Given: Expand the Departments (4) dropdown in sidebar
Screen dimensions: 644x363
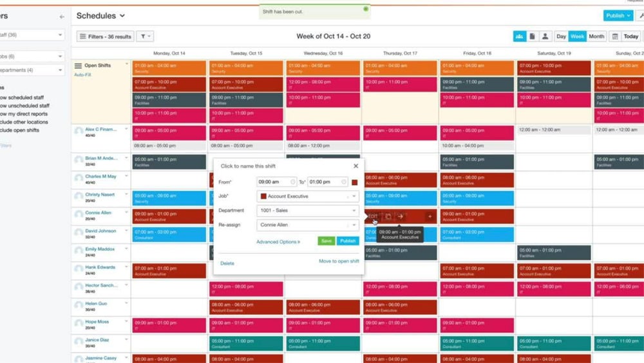Looking at the screenshot, I should 31,70.
